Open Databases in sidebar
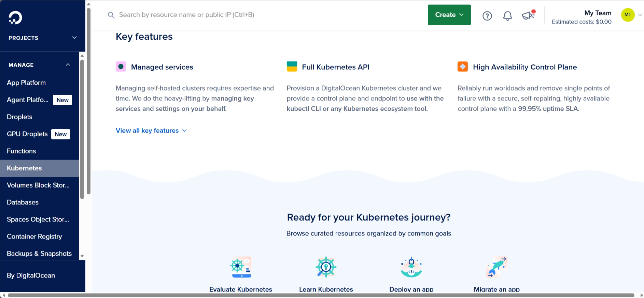This screenshot has width=644, height=298. click(x=39, y=202)
